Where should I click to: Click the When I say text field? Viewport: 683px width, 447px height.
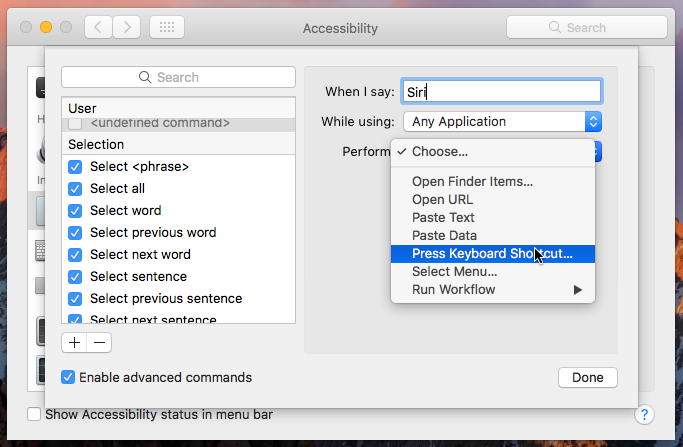[502, 91]
